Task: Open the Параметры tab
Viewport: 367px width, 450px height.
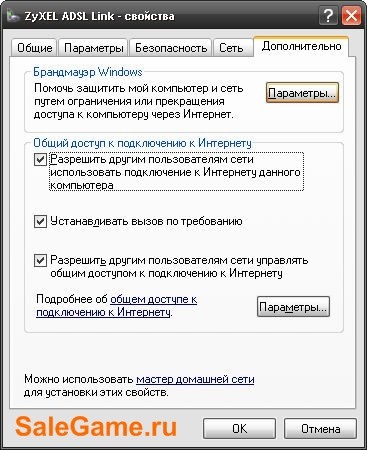Action: coord(94,48)
